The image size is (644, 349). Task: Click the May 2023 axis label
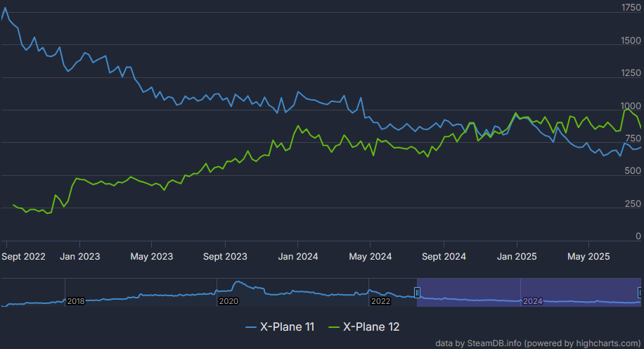click(152, 257)
